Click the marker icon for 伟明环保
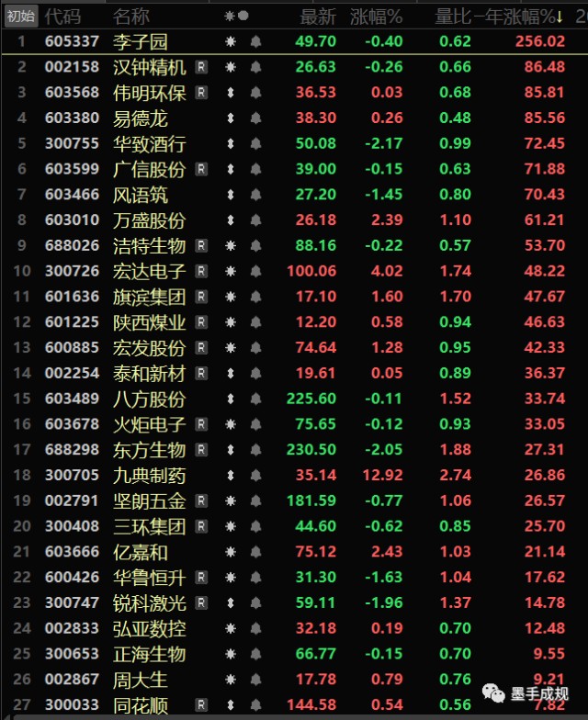The height and width of the screenshot is (720, 588). (x=231, y=93)
